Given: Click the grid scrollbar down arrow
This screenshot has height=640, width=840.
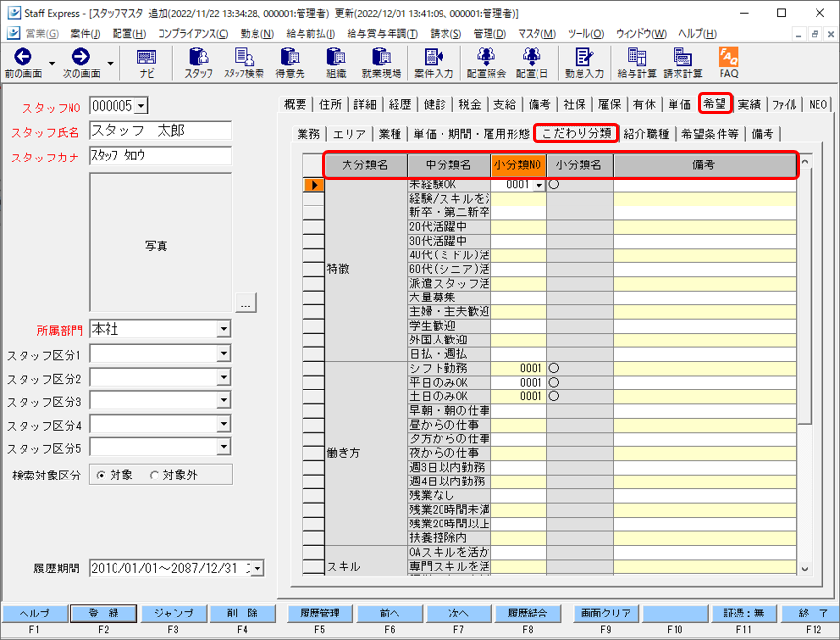Looking at the screenshot, I should [x=805, y=569].
